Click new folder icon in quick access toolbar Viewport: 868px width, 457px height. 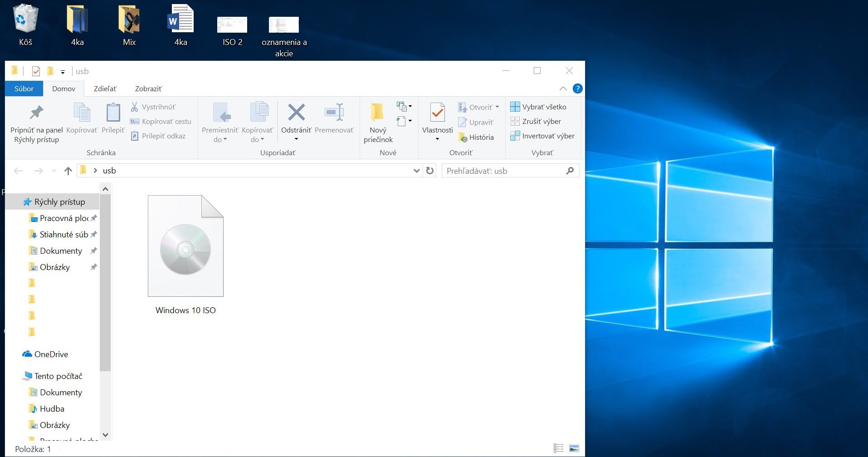pos(50,71)
